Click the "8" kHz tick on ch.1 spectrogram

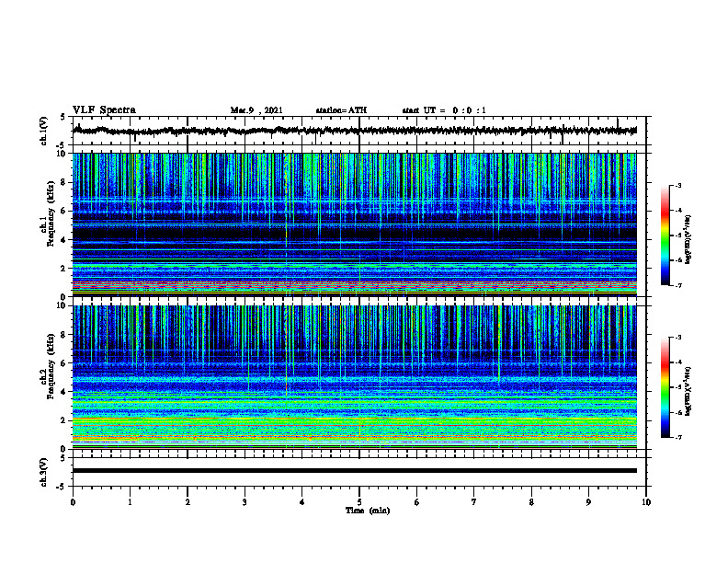coord(64,182)
